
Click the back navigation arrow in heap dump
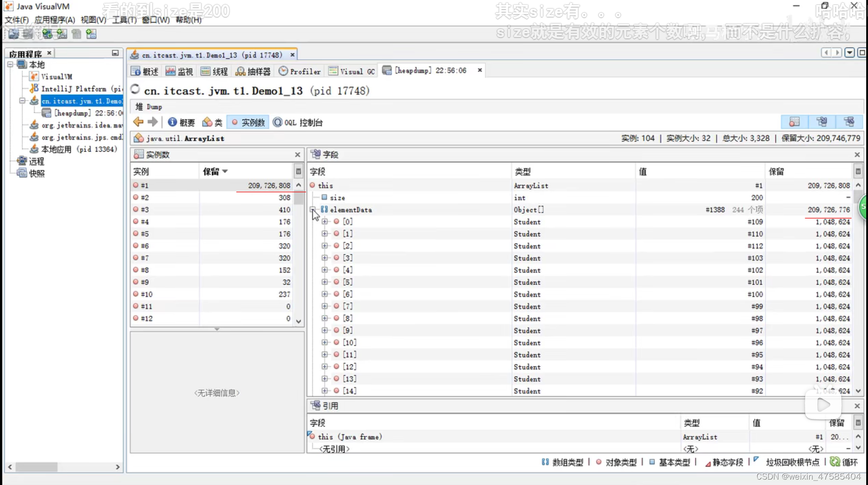(138, 122)
